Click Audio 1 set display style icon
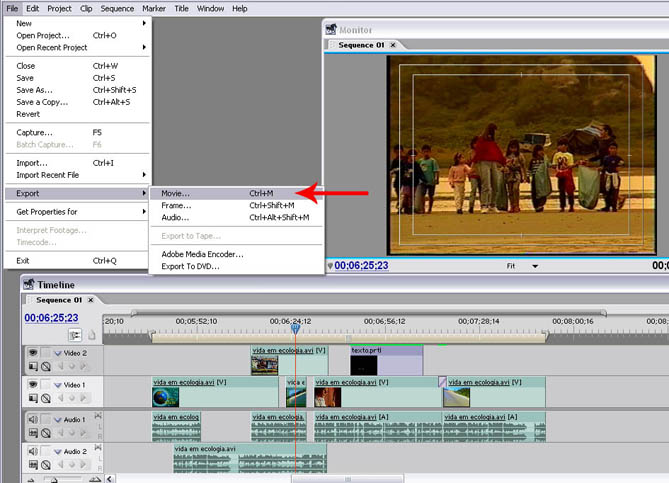669x483 pixels. click(33, 432)
